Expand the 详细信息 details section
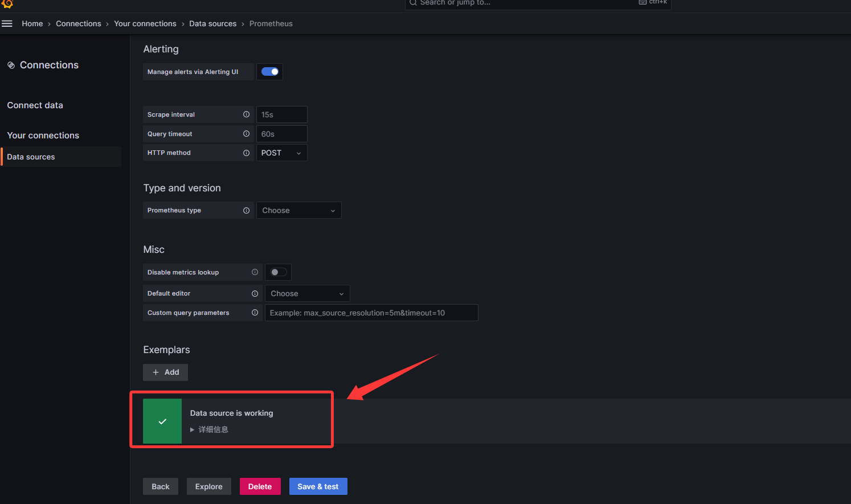 [210, 429]
